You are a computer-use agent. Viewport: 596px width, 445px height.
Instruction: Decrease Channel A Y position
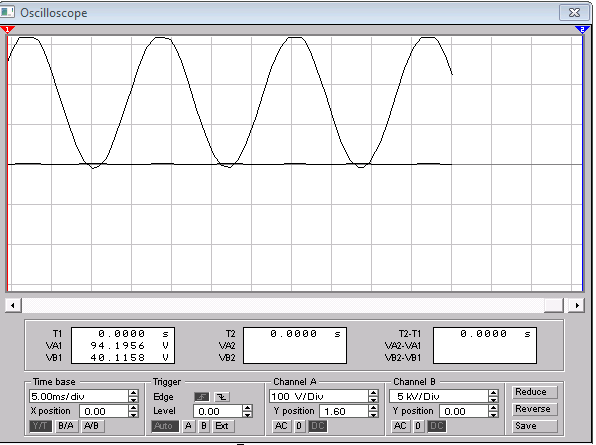373,415
